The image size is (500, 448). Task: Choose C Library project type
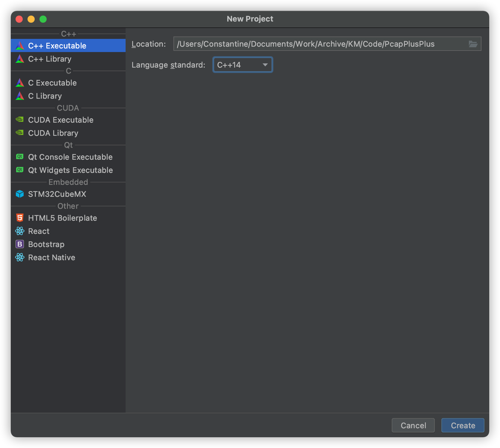pos(68,96)
